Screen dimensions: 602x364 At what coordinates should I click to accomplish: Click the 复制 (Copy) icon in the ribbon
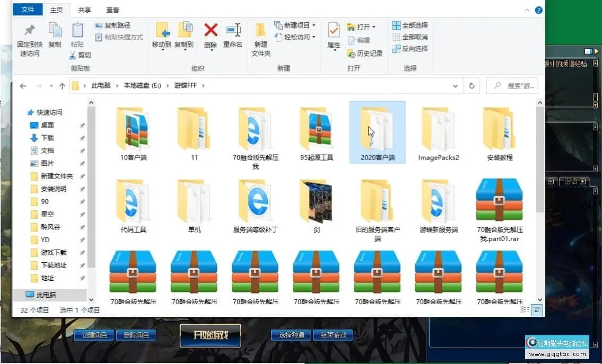click(x=55, y=32)
